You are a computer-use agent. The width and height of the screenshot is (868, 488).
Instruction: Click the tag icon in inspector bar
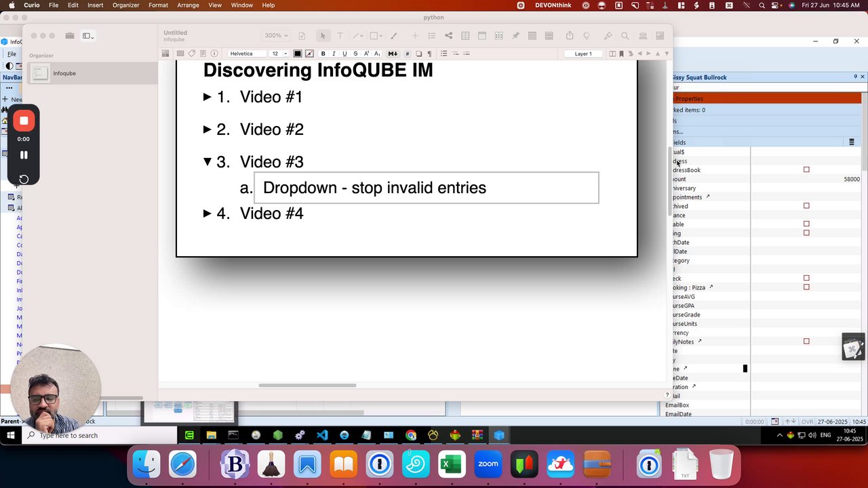click(192, 54)
